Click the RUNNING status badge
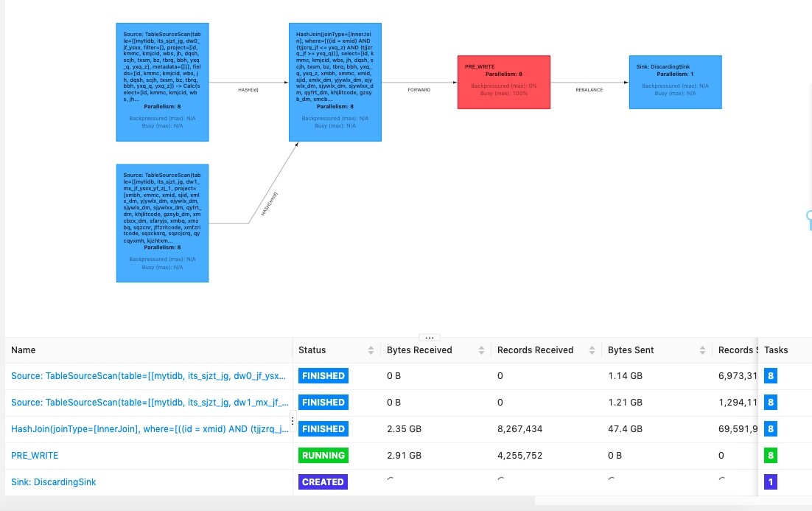 pos(323,456)
